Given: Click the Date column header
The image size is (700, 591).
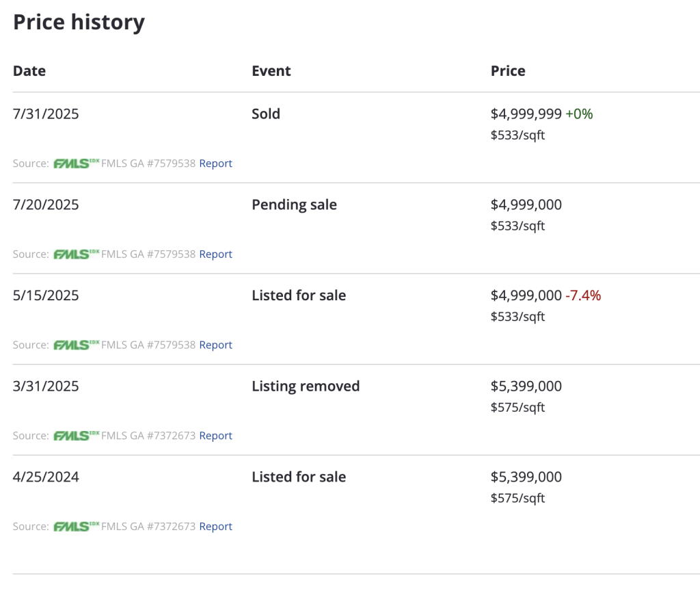Looking at the screenshot, I should [29, 71].
